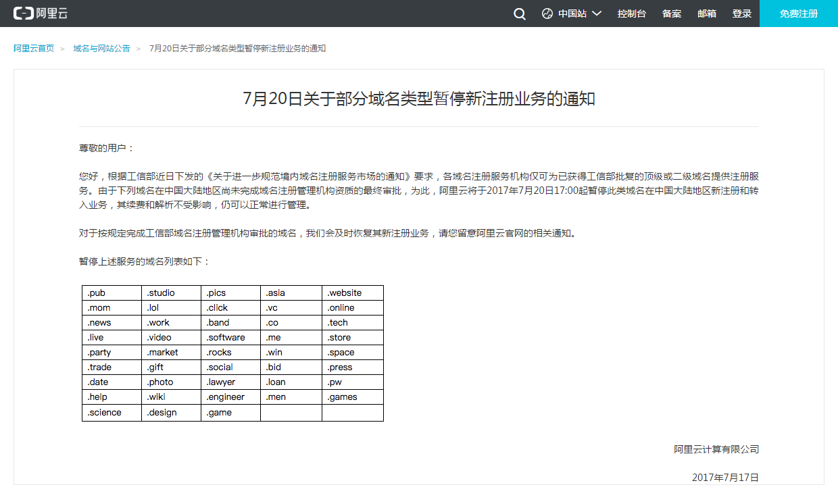The width and height of the screenshot is (838, 504).
Task: Select the .trade table cell
Action: [112, 368]
